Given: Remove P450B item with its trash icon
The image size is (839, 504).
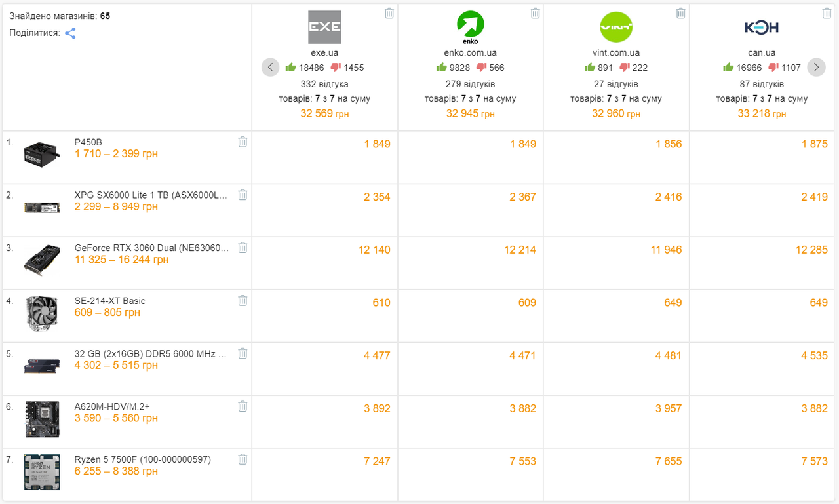Looking at the screenshot, I should [243, 142].
